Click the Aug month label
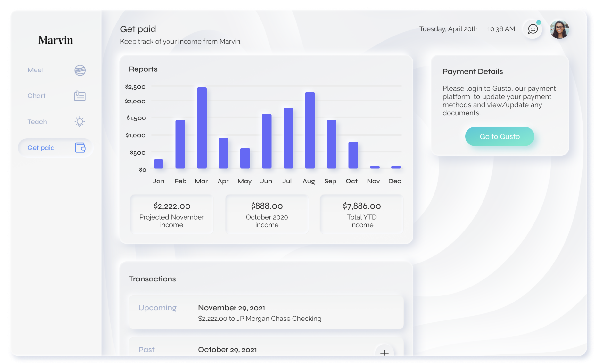The image size is (595, 364). click(x=309, y=181)
